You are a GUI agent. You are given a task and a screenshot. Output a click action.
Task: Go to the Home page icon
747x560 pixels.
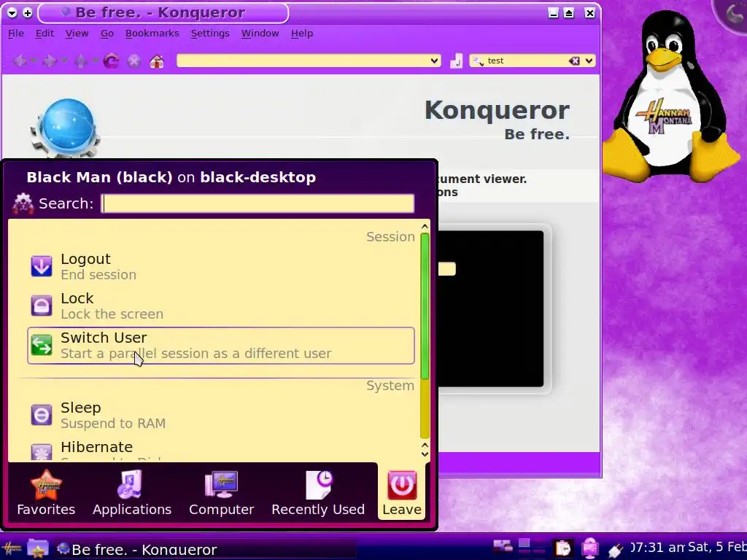click(157, 61)
